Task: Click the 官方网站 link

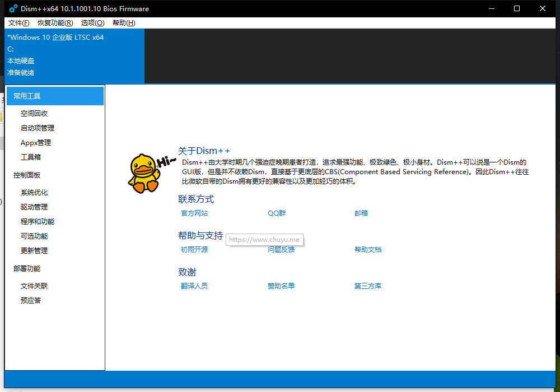Action: (x=194, y=213)
